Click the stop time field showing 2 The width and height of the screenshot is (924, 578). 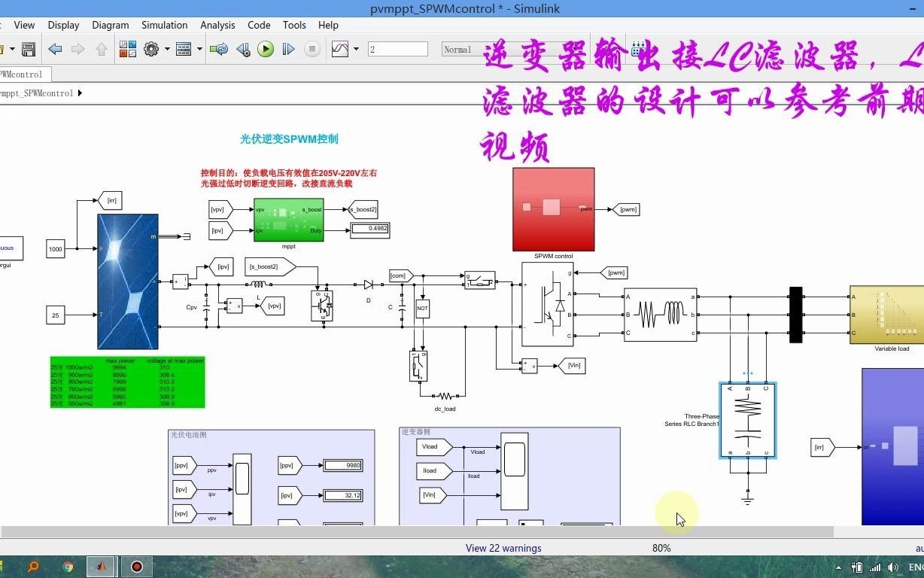(x=398, y=48)
